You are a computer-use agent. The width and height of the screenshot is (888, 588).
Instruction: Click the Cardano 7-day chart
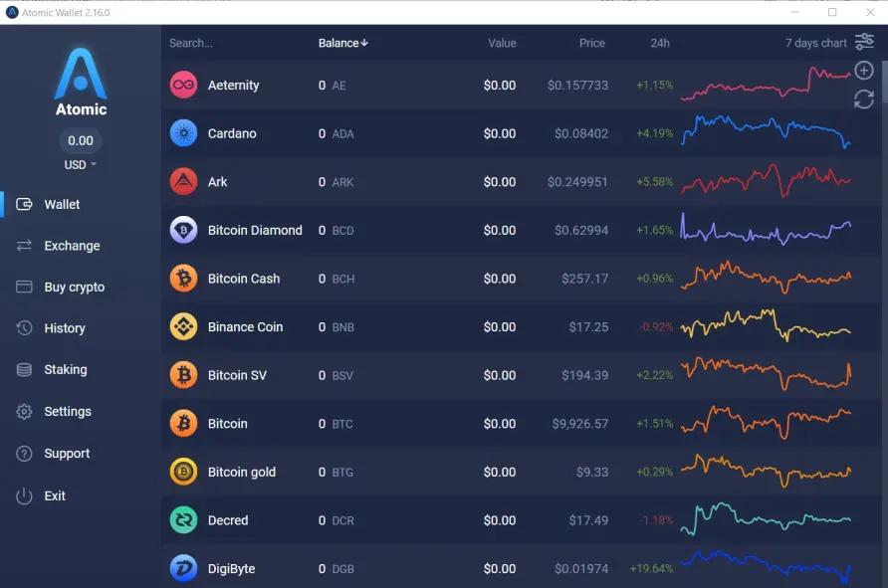click(766, 132)
